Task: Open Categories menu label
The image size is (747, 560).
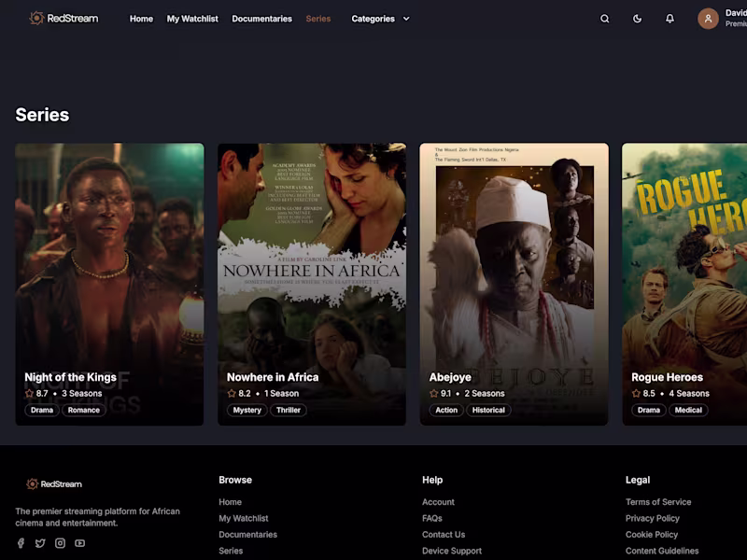Action: (373, 19)
